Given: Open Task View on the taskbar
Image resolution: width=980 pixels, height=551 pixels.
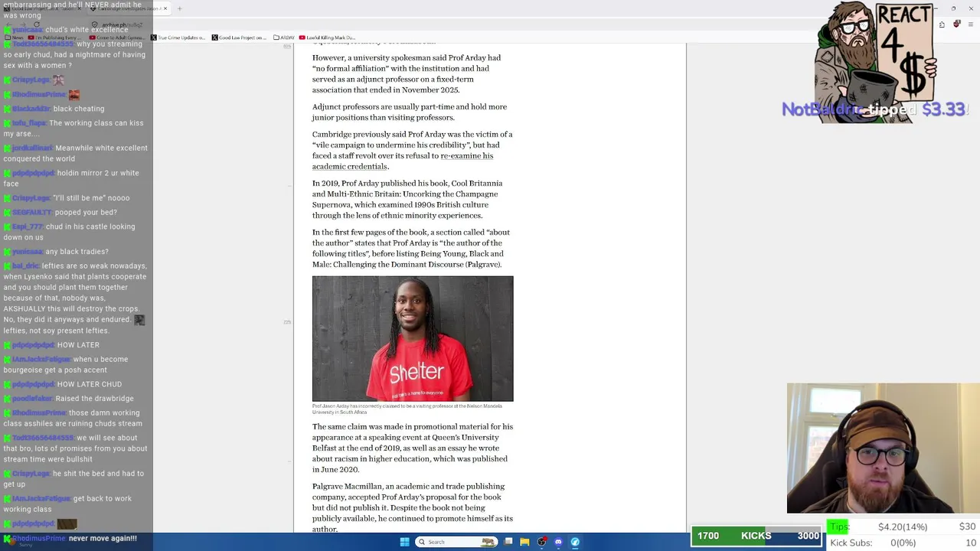Looking at the screenshot, I should [508, 542].
